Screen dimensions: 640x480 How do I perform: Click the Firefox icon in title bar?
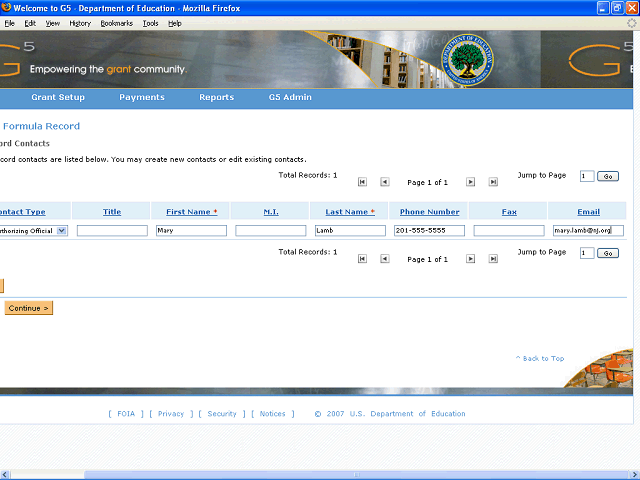[x=6, y=7]
